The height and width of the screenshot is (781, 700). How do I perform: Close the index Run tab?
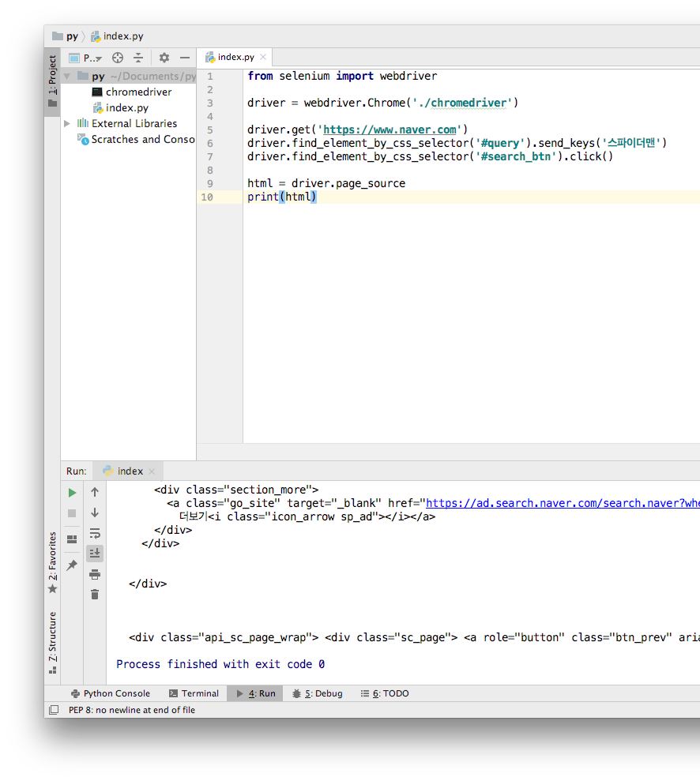[152, 471]
